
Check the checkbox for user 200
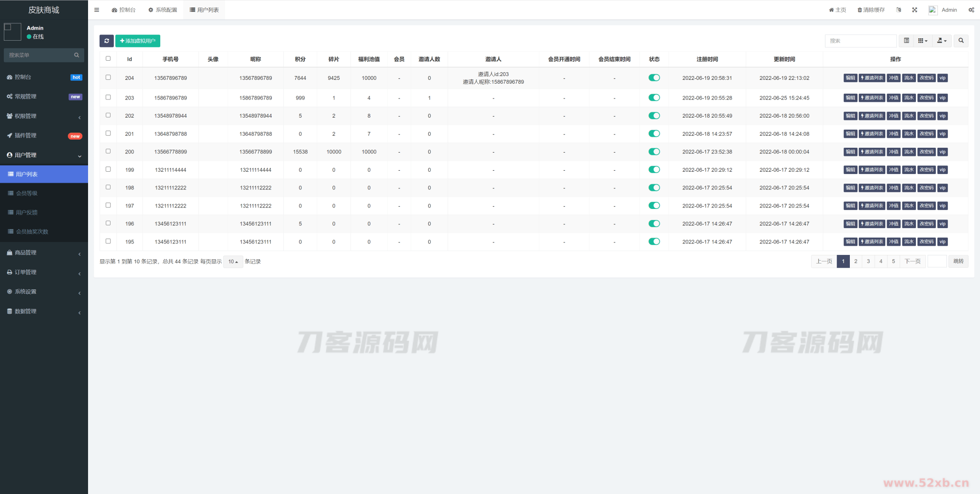coord(108,152)
